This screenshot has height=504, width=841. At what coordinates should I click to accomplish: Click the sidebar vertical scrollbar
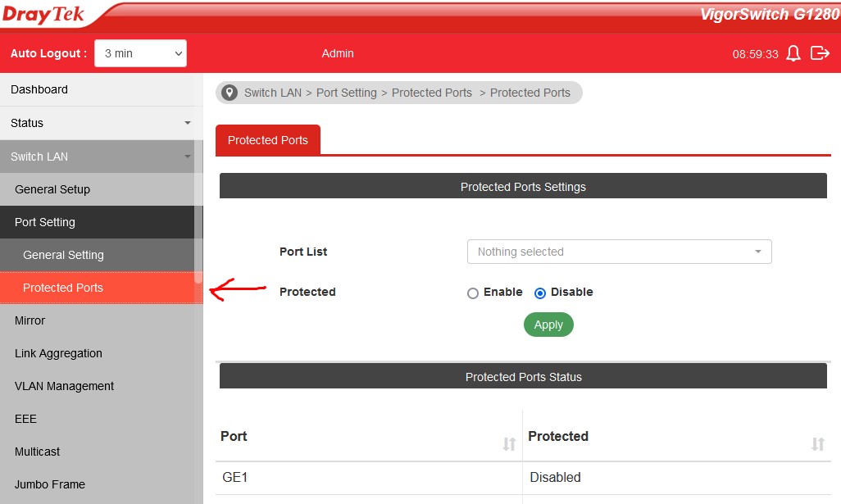198,246
